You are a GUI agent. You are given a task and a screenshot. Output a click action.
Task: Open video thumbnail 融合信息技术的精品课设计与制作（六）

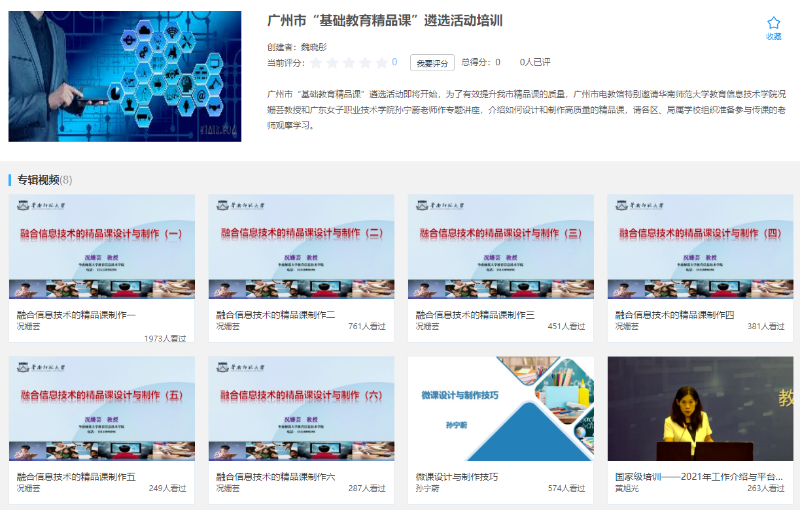coord(301,409)
